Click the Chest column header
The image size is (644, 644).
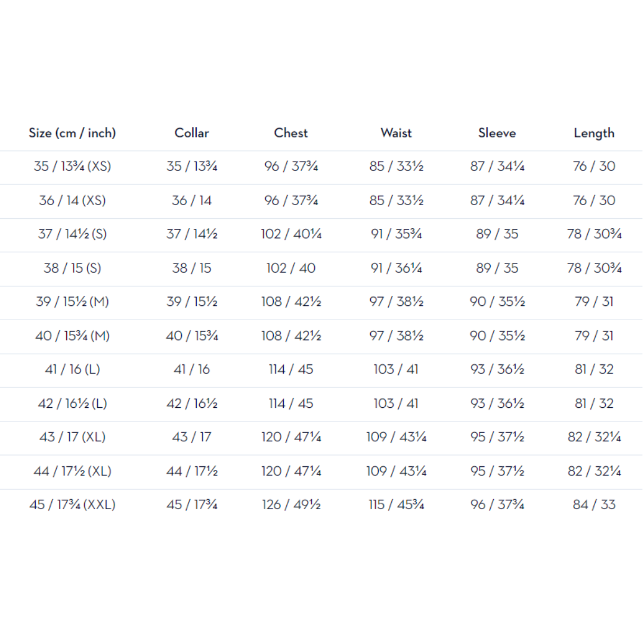[x=291, y=133]
